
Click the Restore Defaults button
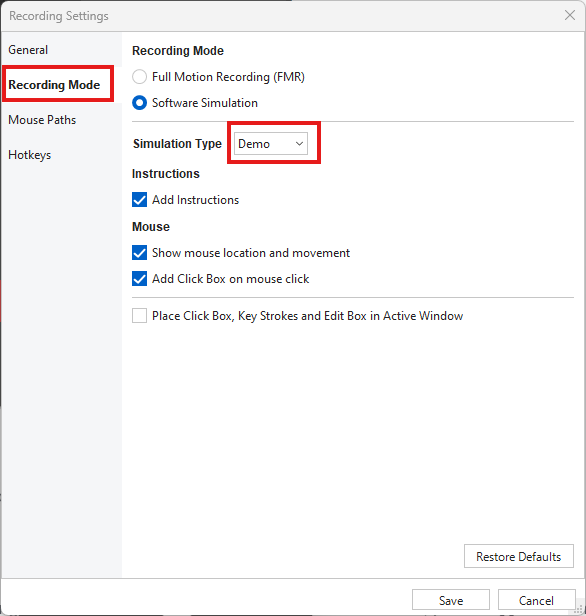pos(518,556)
